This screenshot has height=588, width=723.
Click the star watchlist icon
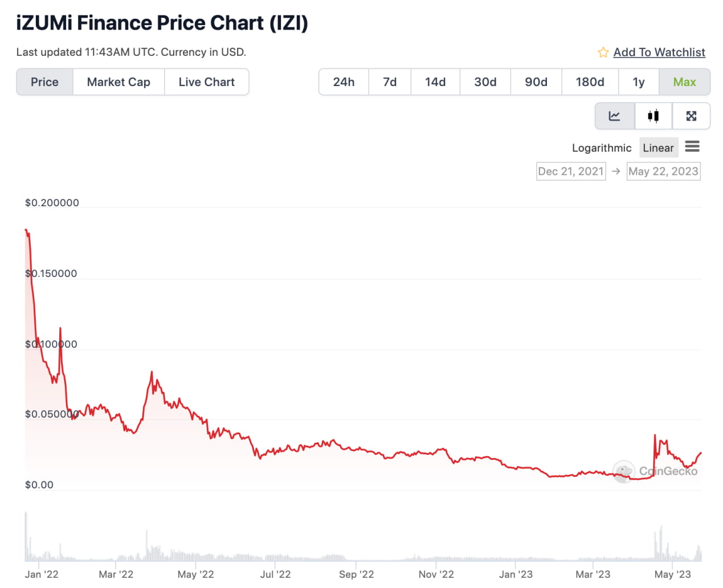click(603, 52)
